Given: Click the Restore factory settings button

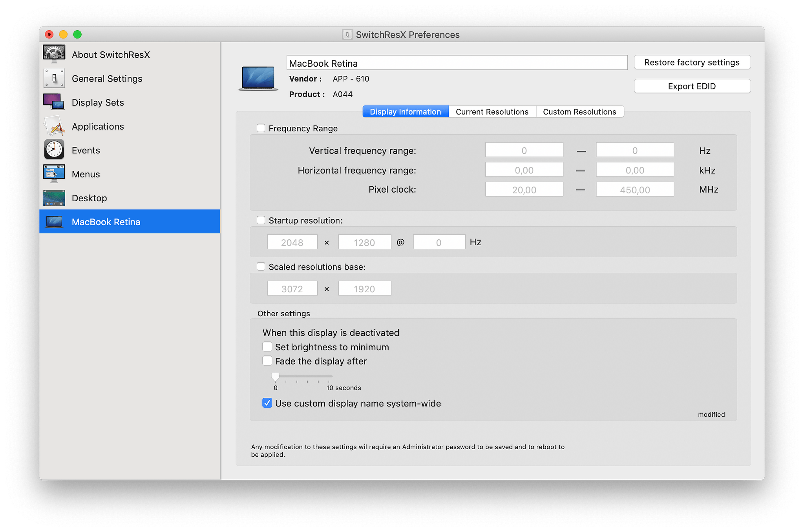Looking at the screenshot, I should [691, 62].
